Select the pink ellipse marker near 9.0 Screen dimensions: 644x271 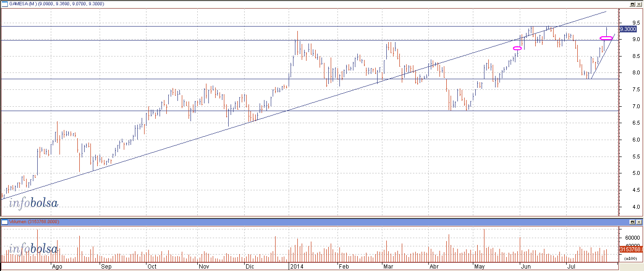click(x=606, y=38)
